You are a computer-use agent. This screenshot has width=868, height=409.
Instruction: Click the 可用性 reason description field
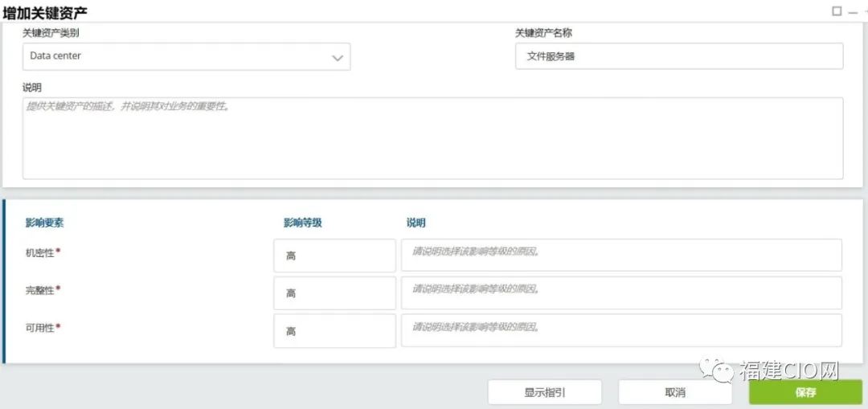tap(621, 330)
